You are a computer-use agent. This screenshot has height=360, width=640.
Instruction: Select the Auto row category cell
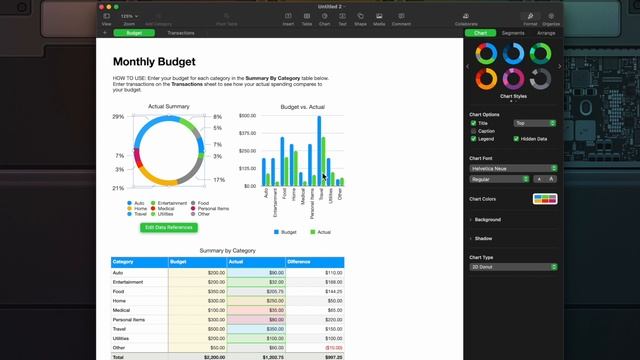pyautogui.click(x=140, y=273)
